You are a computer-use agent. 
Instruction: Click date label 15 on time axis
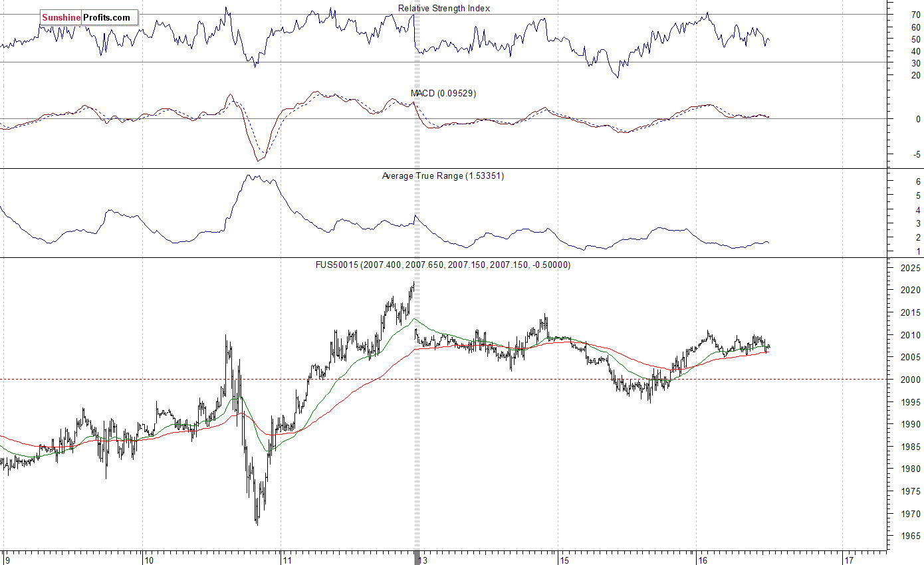(564, 560)
